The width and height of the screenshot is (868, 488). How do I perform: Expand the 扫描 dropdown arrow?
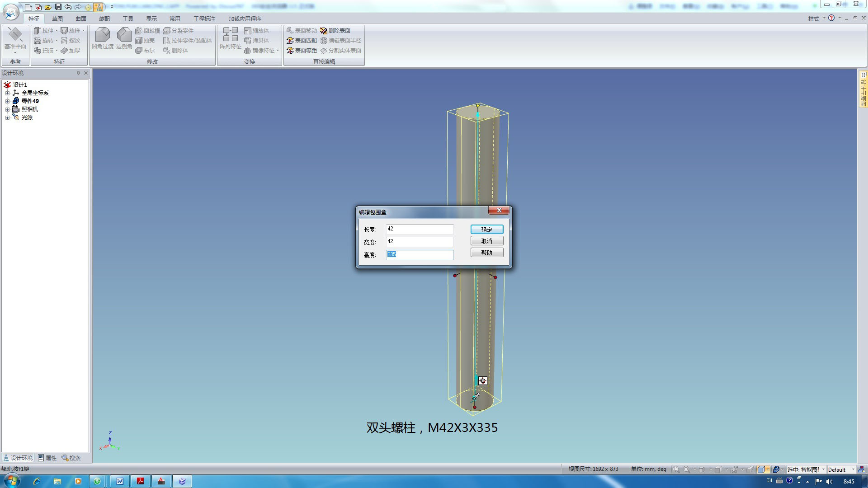tap(57, 50)
